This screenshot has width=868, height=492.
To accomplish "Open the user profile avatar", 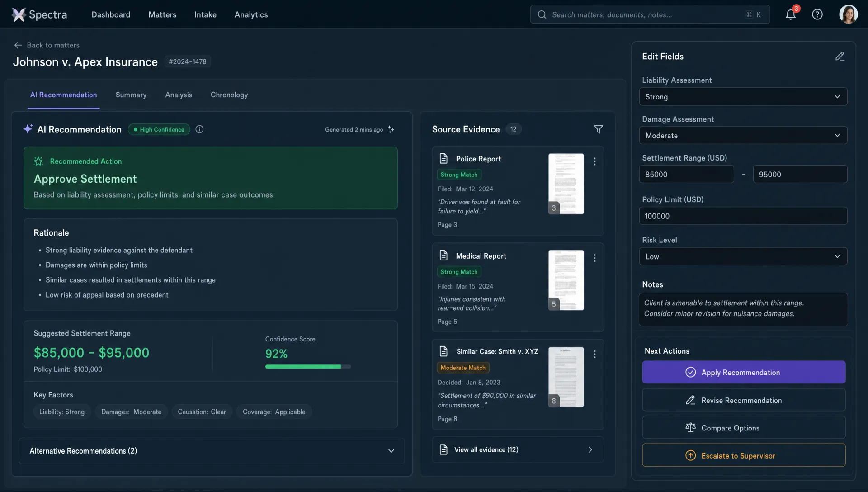I will [849, 14].
